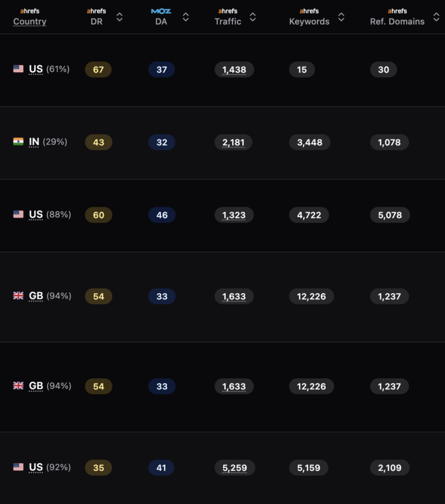Sort by the Keywords column arrows
The image size is (445, 504).
(341, 17)
